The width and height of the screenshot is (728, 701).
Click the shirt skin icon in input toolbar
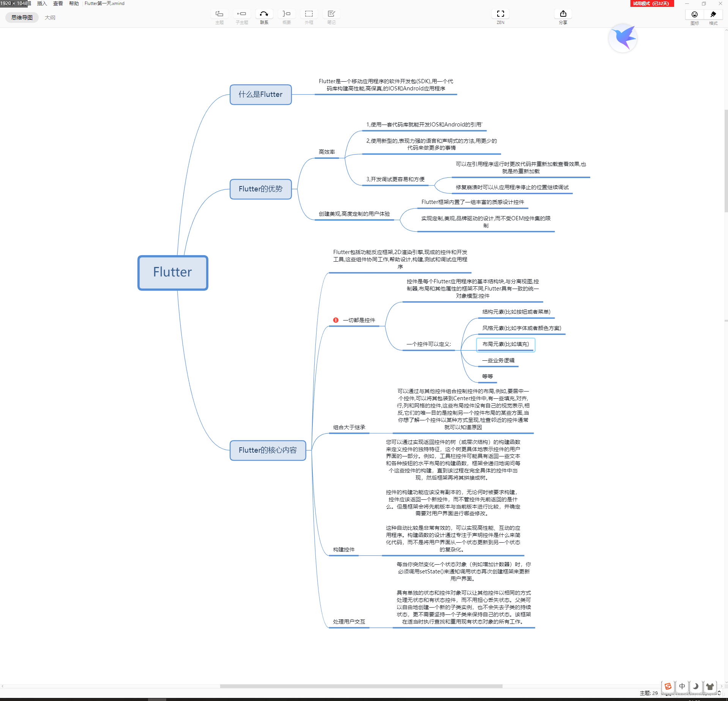[710, 686]
